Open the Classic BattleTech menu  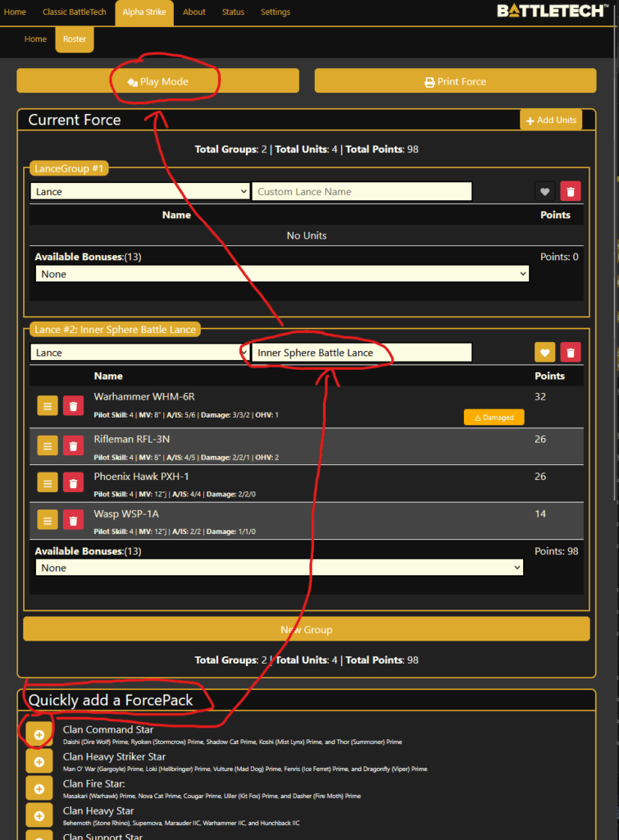point(75,11)
